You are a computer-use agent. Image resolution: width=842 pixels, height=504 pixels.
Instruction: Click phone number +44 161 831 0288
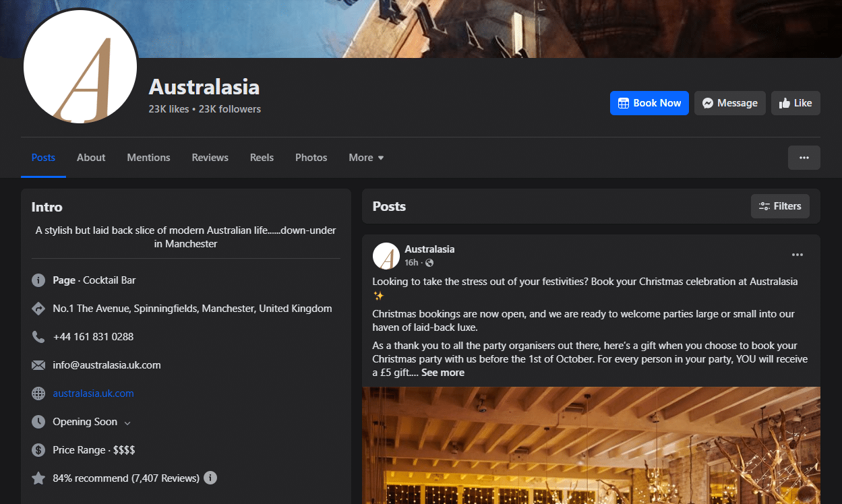(94, 337)
